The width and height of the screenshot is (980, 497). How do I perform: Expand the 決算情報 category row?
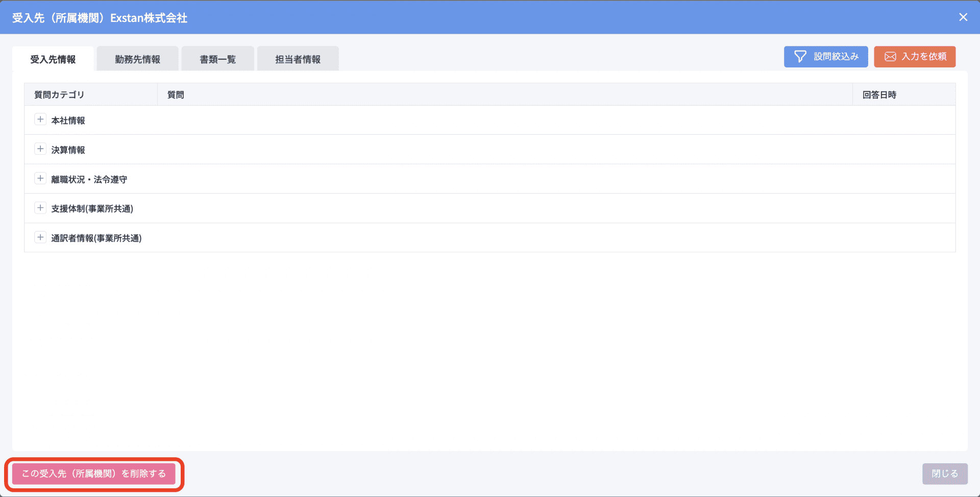[40, 149]
